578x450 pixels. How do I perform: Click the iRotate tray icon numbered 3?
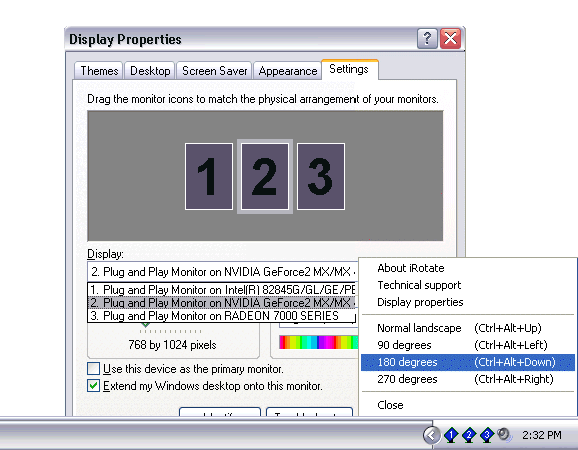487,435
